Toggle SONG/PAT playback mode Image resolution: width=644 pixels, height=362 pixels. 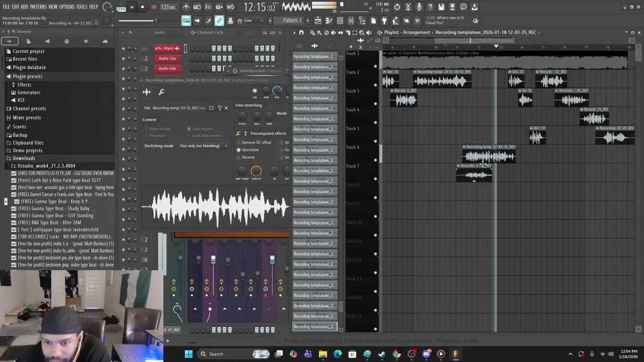point(121,8)
